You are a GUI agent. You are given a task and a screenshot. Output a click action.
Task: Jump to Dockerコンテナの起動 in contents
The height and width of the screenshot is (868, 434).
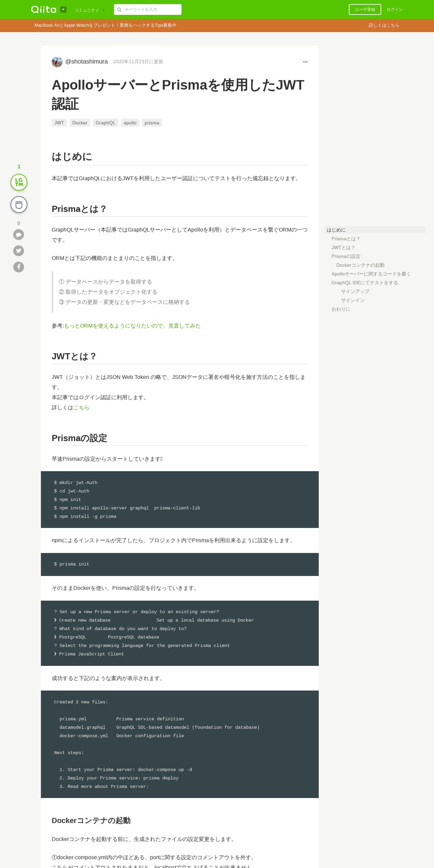click(x=360, y=265)
